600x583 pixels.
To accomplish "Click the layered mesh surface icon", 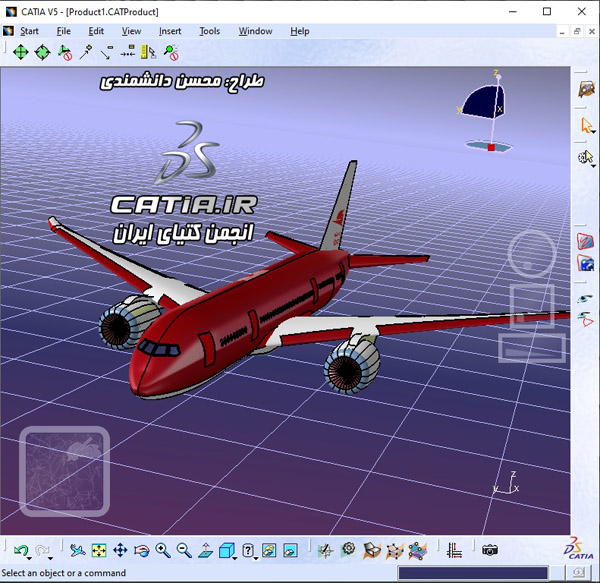I will (x=417, y=551).
